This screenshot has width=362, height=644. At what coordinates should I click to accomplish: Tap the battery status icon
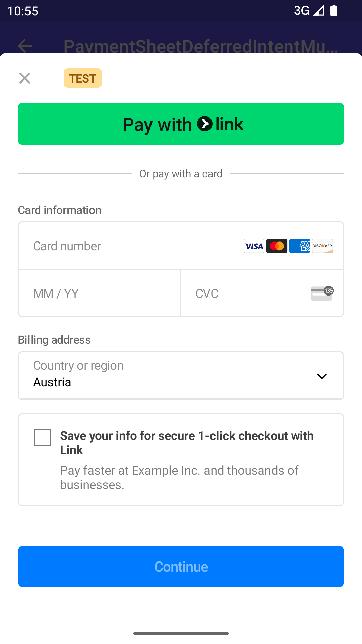334,10
